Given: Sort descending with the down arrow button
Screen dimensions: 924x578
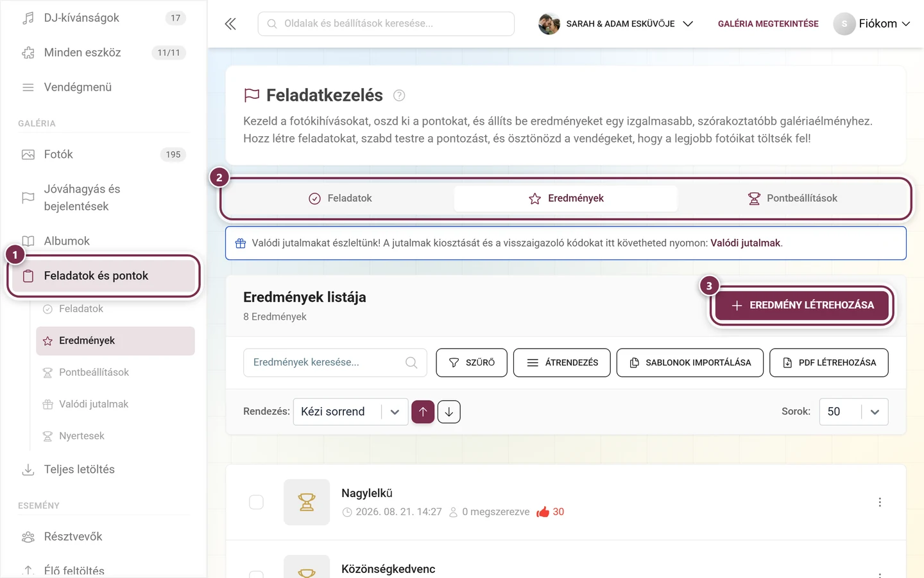Looking at the screenshot, I should [449, 412].
